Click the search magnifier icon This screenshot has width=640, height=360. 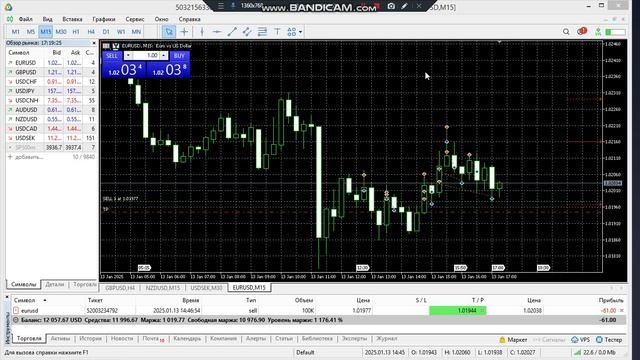[x=566, y=31]
